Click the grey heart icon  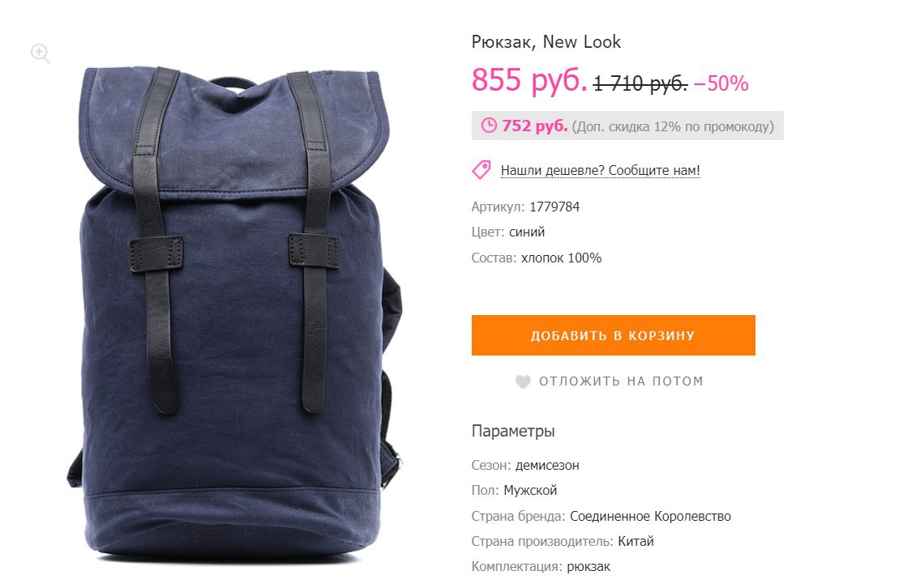[x=523, y=381]
